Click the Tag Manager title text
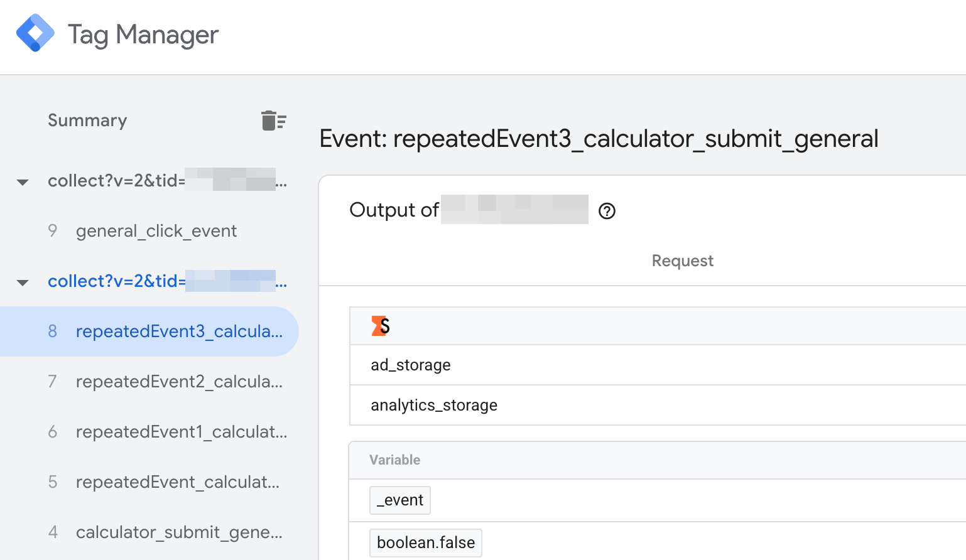 [x=143, y=35]
